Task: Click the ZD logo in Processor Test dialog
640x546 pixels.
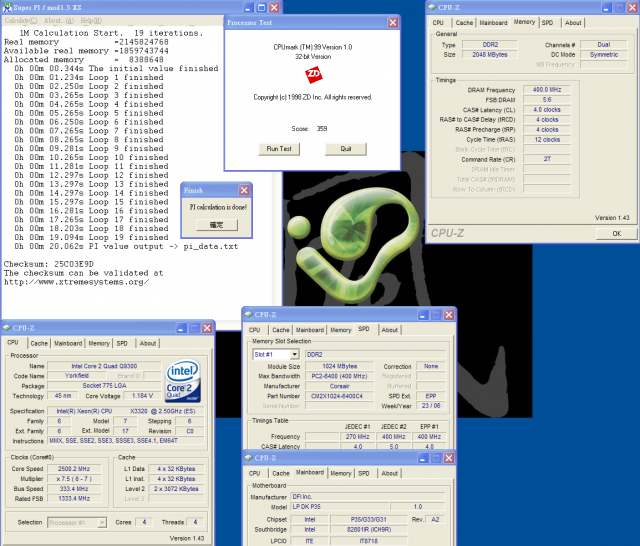Action: pyautogui.click(x=313, y=75)
